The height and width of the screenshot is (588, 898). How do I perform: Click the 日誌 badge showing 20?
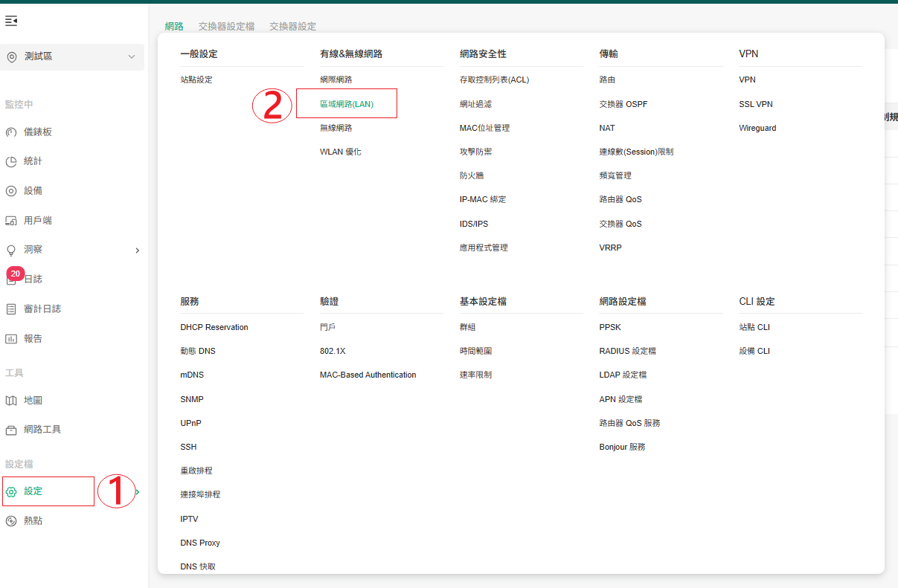click(16, 274)
